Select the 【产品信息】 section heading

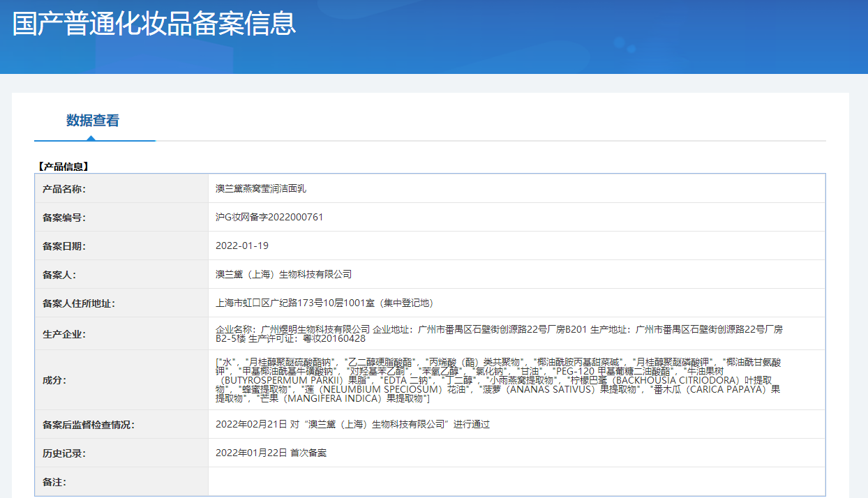pyautogui.click(x=62, y=167)
